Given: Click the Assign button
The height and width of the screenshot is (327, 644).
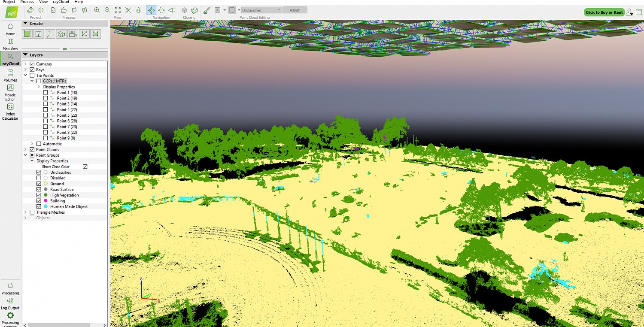Looking at the screenshot, I should (x=295, y=10).
